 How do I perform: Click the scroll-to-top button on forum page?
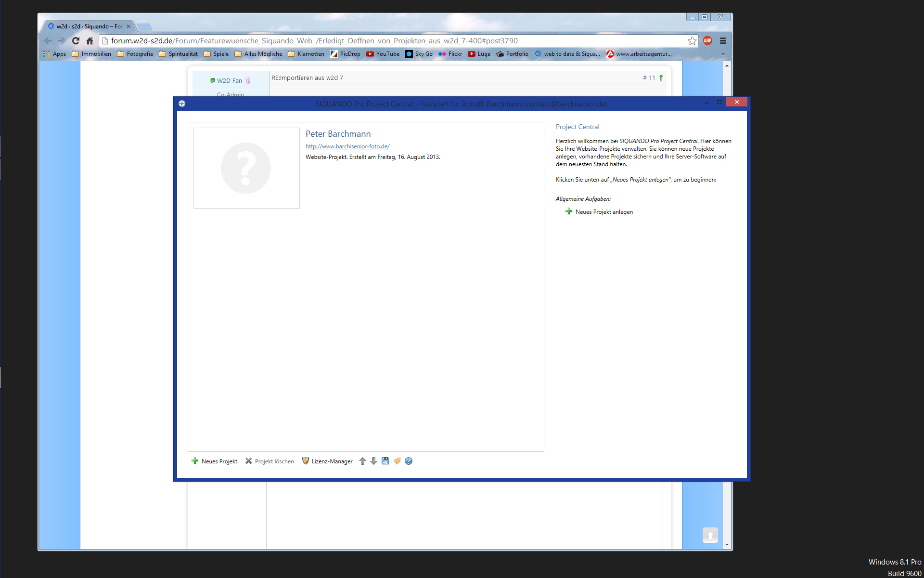pyautogui.click(x=710, y=535)
